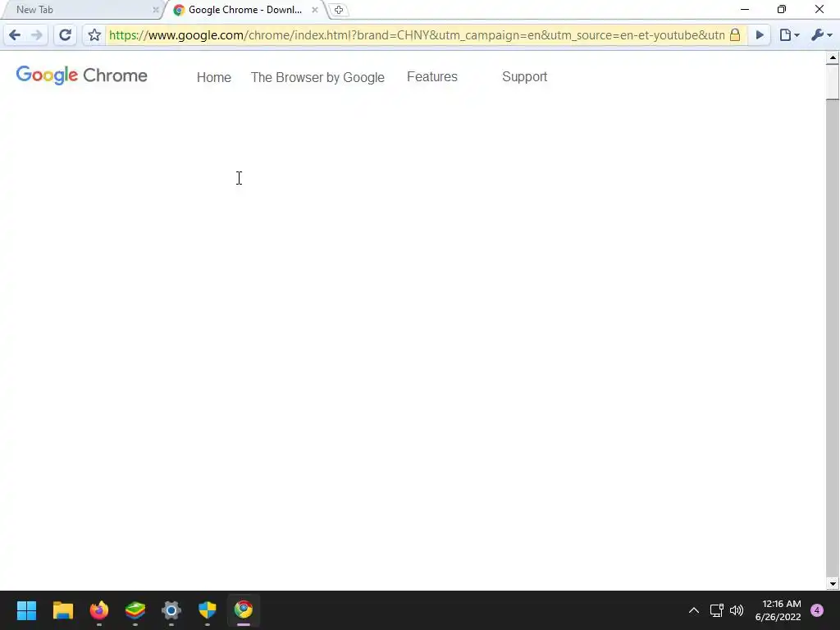Open the notification count badge
Screen dimensions: 840x630
817,610
